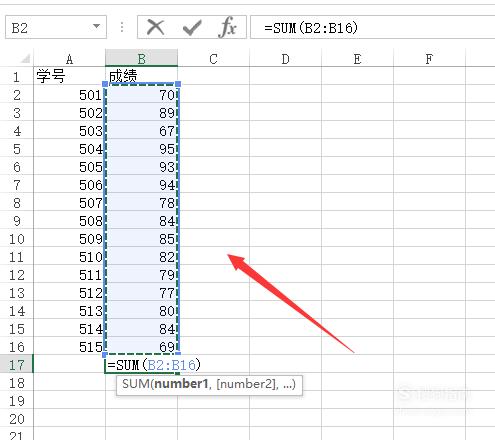This screenshot has width=495, height=440.
Task: Click the cell with student ID 515
Action: pyautogui.click(x=69, y=347)
